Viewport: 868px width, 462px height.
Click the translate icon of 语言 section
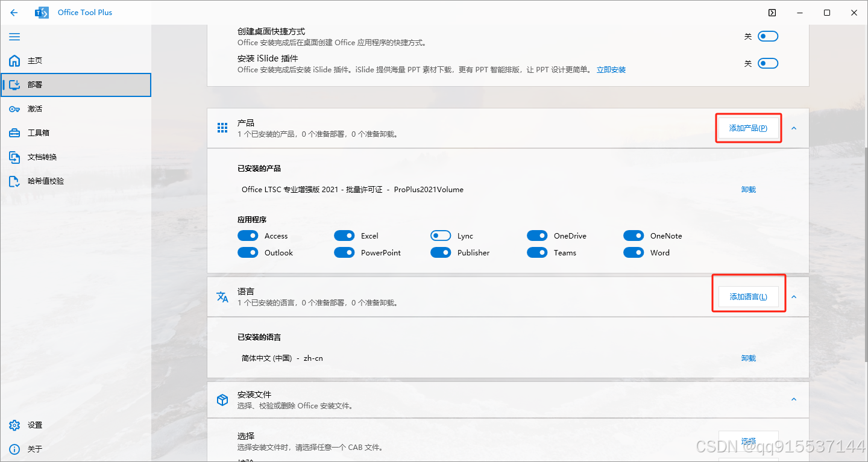coord(222,297)
